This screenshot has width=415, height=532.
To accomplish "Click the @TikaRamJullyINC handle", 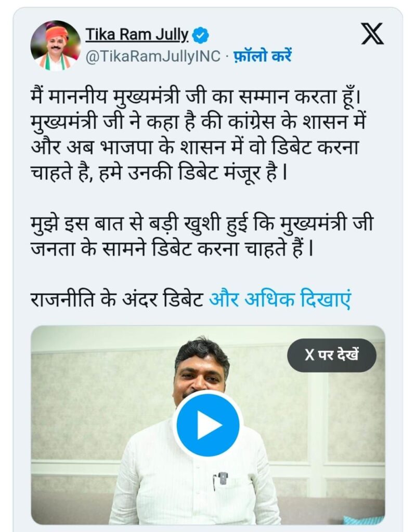I will pos(153,56).
